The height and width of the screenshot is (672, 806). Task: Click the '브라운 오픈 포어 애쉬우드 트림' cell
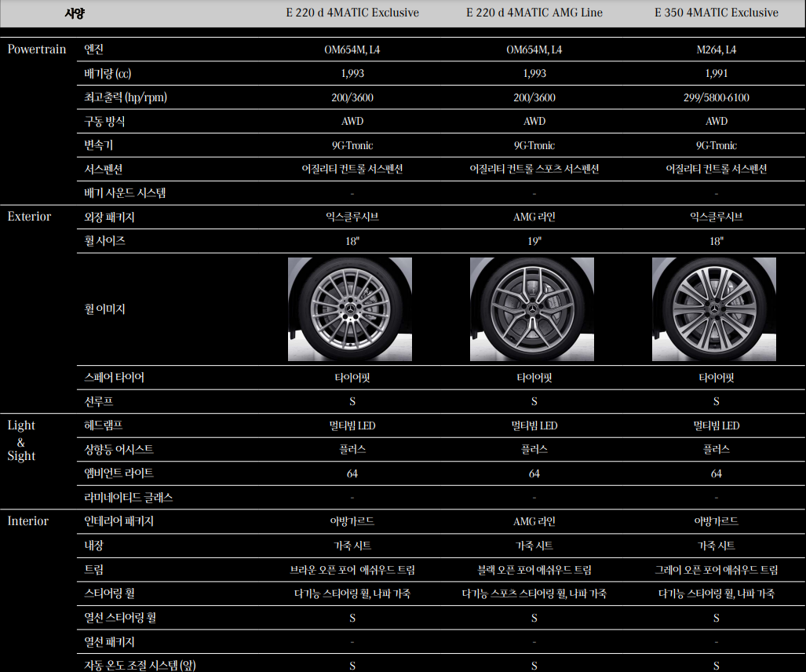[x=352, y=570]
